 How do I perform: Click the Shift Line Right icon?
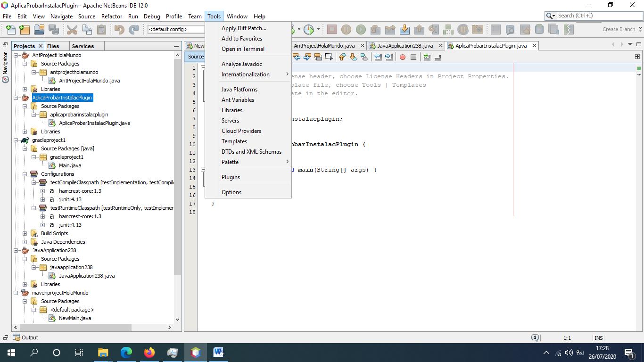tap(389, 57)
